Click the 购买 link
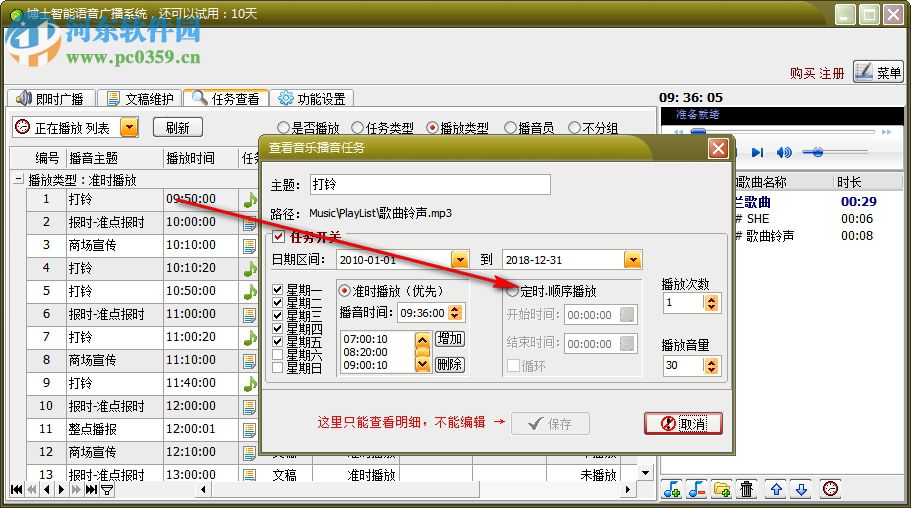Screen dimensions: 911x508 tap(802, 73)
